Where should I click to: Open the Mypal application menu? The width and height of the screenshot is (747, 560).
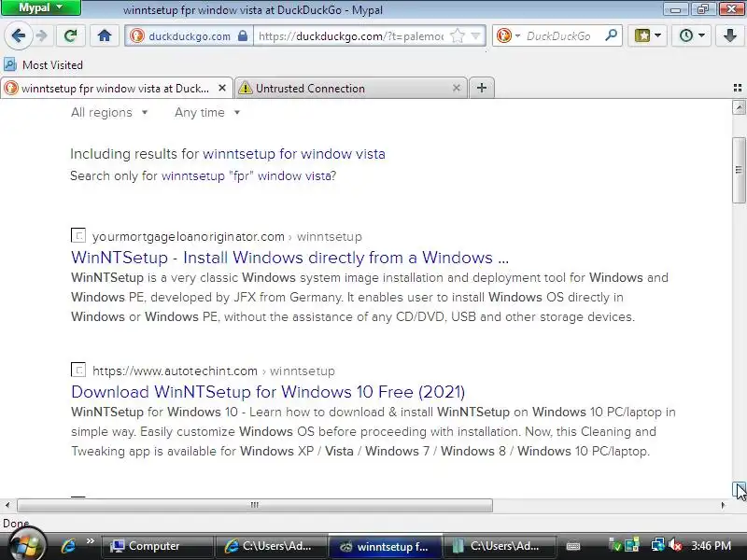point(41,7)
